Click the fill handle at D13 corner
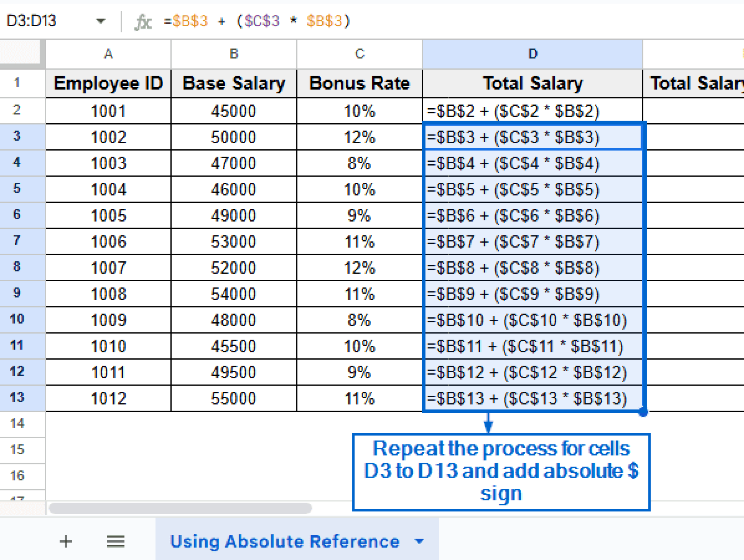Screen dimensions: 744x560 643,412
